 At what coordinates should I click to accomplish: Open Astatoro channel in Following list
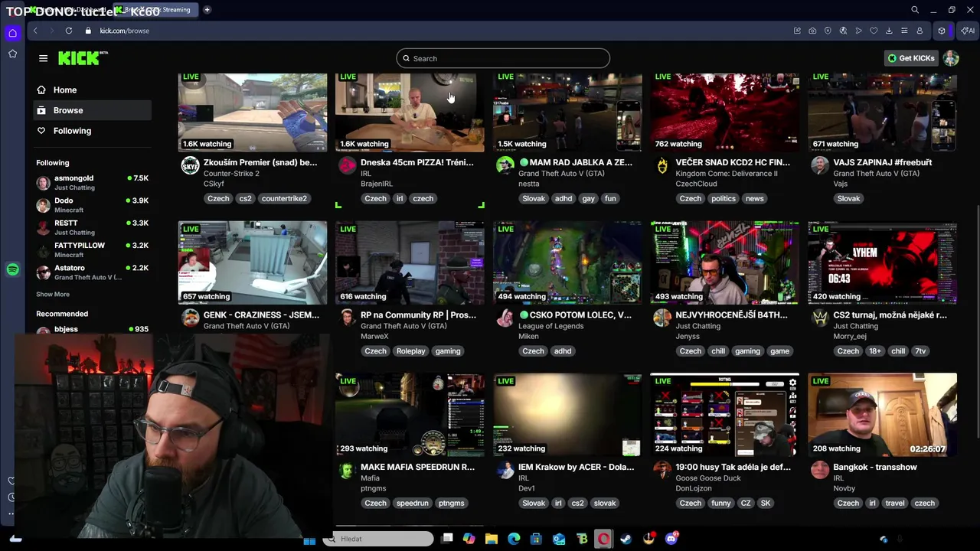[x=92, y=272]
